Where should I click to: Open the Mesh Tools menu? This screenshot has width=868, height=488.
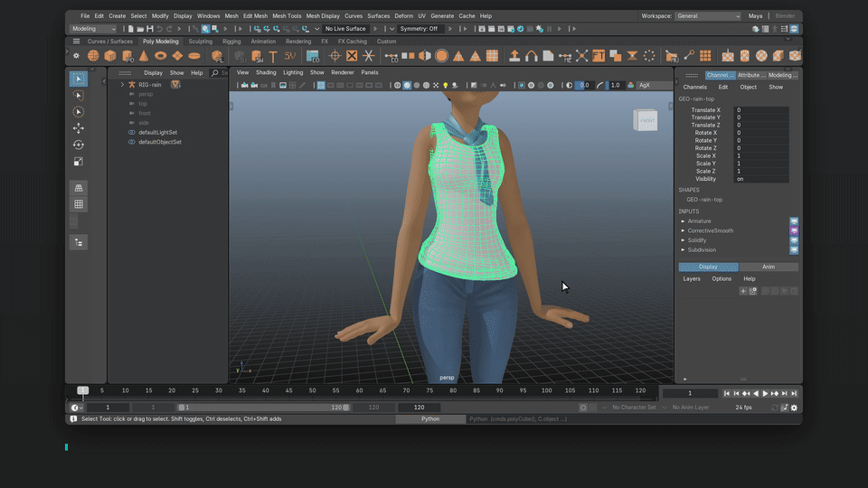287,16
